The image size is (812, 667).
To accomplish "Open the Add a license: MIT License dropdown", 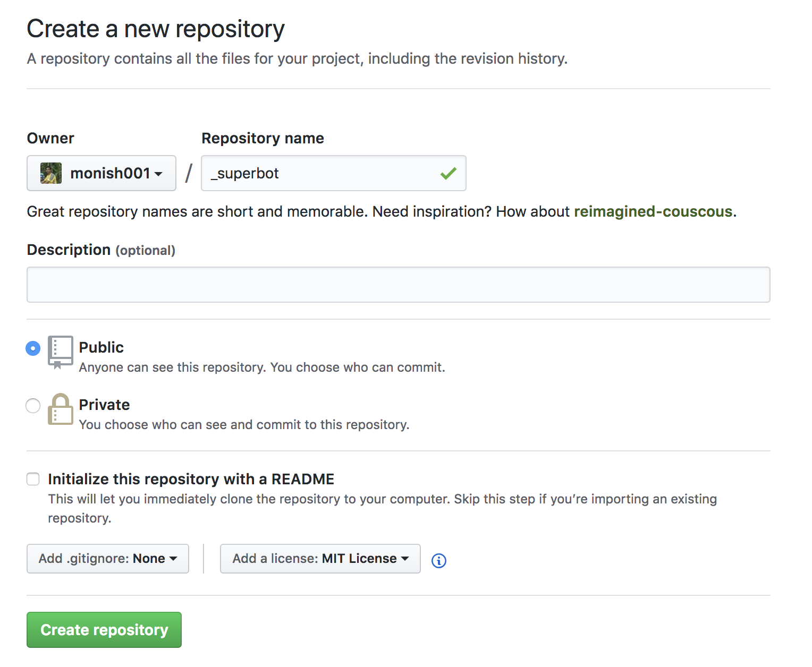I will (x=320, y=559).
